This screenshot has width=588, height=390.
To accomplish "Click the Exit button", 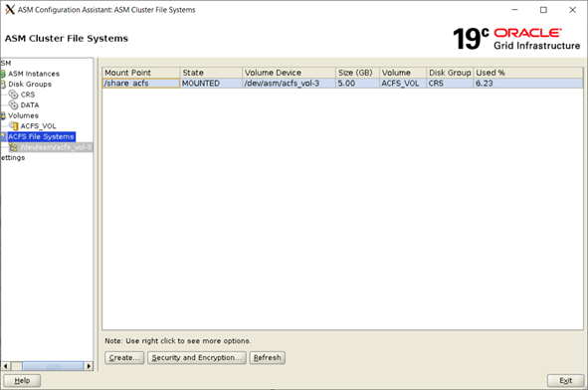I will 565,381.
